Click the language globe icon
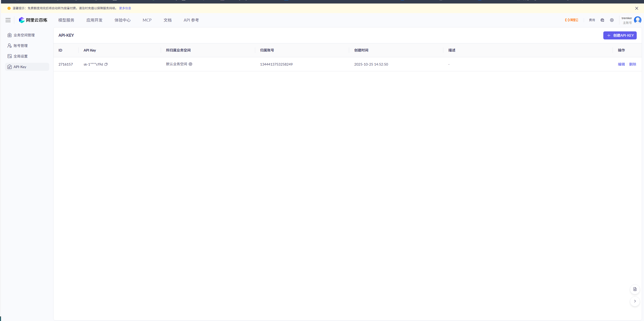 tap(602, 20)
